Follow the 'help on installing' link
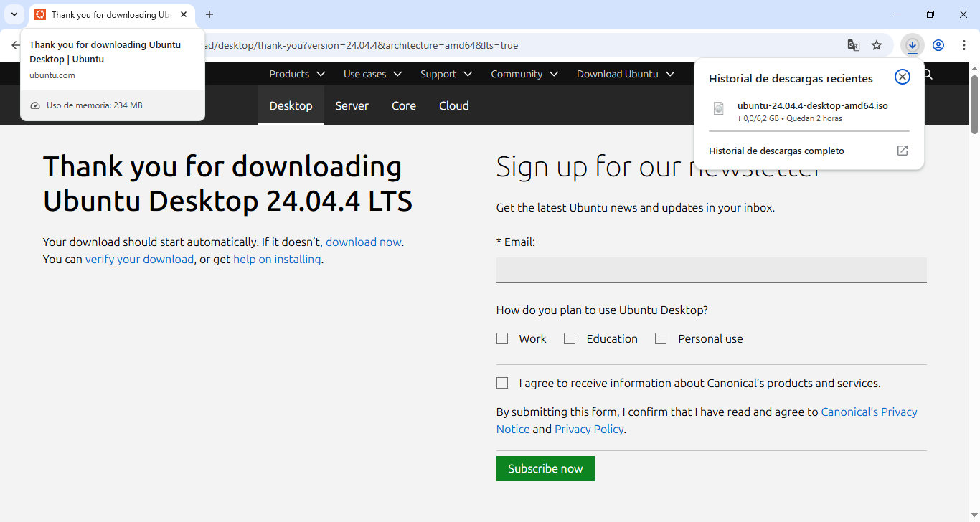The height and width of the screenshot is (522, 980). (x=277, y=260)
